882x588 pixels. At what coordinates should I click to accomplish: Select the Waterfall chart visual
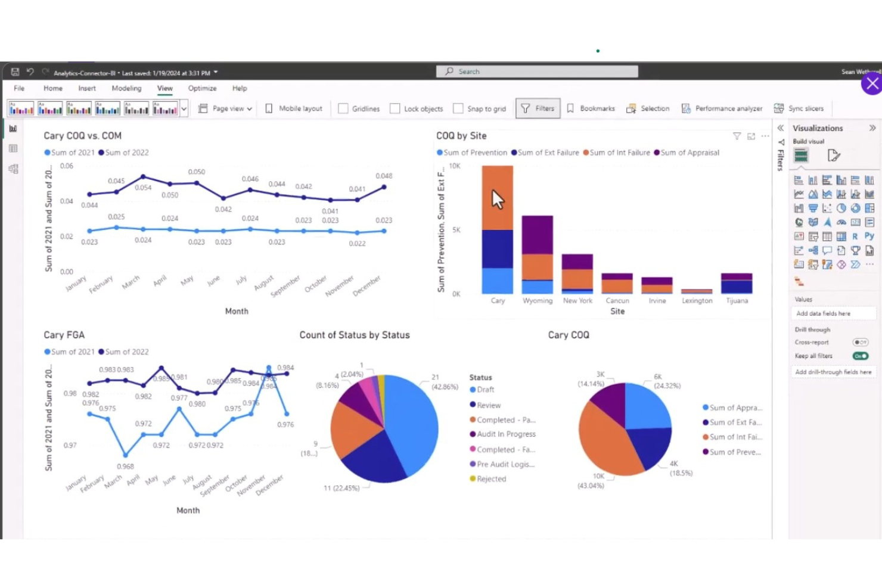point(799,208)
